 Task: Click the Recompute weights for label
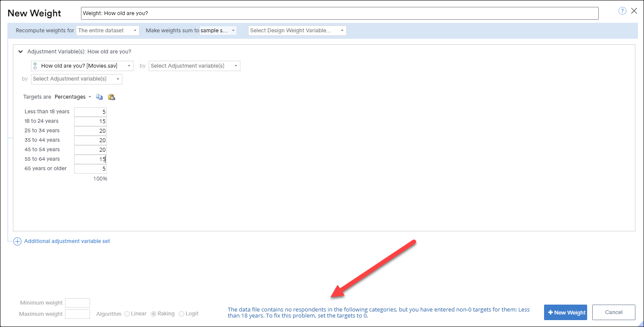(45, 31)
